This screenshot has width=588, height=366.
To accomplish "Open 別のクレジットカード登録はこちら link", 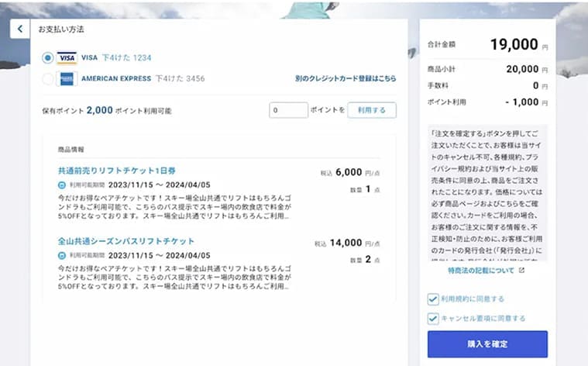I will (346, 79).
